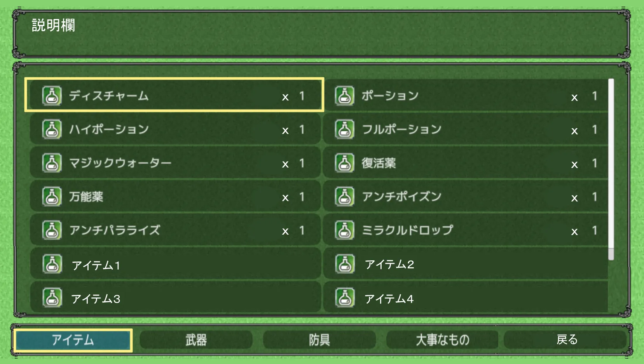Select the アイテム category tab
The image size is (644, 364).
[73, 340]
